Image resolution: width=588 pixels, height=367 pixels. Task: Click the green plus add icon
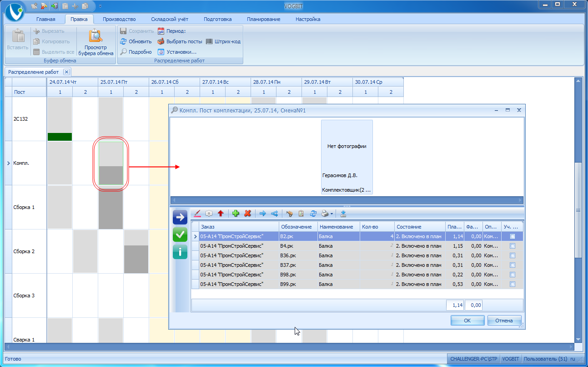(x=236, y=213)
